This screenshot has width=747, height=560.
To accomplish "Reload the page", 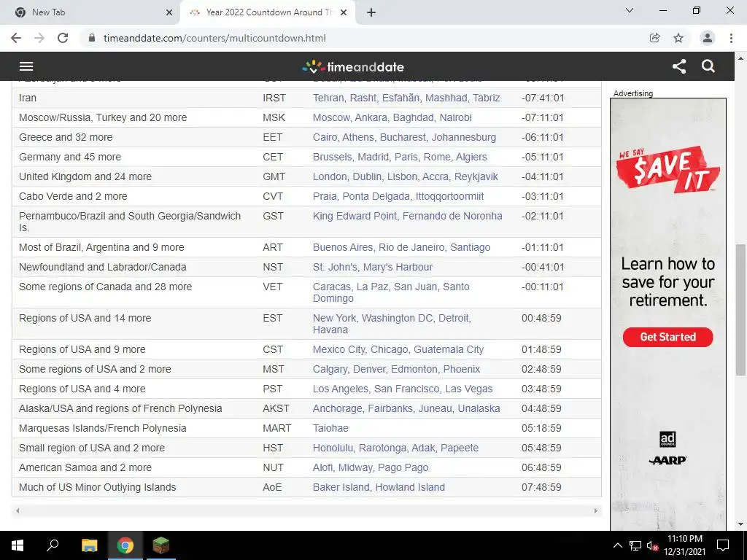I will pyautogui.click(x=63, y=38).
